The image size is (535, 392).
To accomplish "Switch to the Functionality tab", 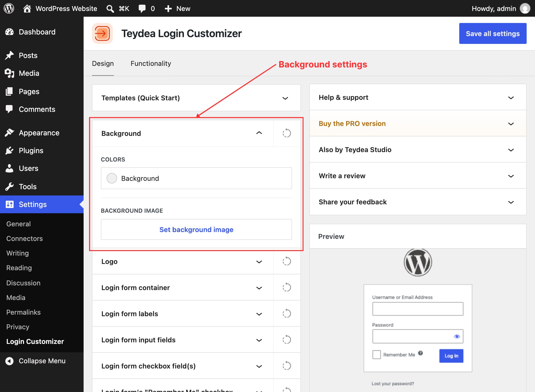I will point(151,64).
